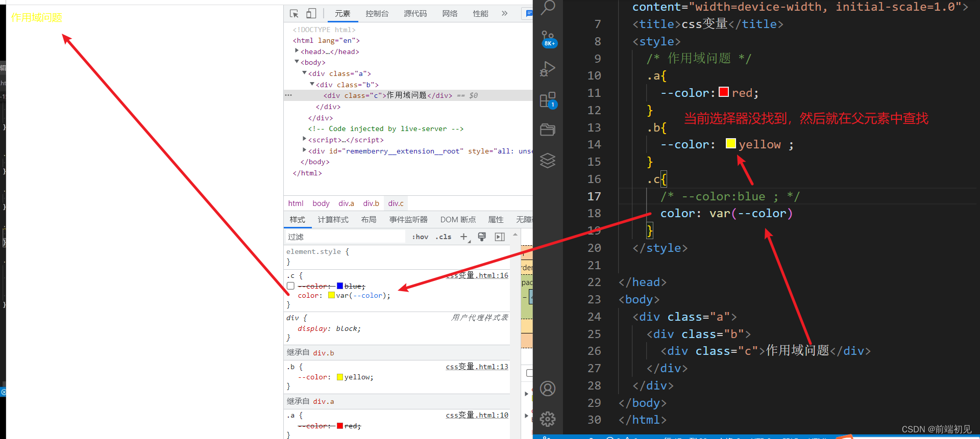Image resolution: width=980 pixels, height=439 pixels.
Task: Follow the css变量.html:16 source link
Action: pos(477,275)
